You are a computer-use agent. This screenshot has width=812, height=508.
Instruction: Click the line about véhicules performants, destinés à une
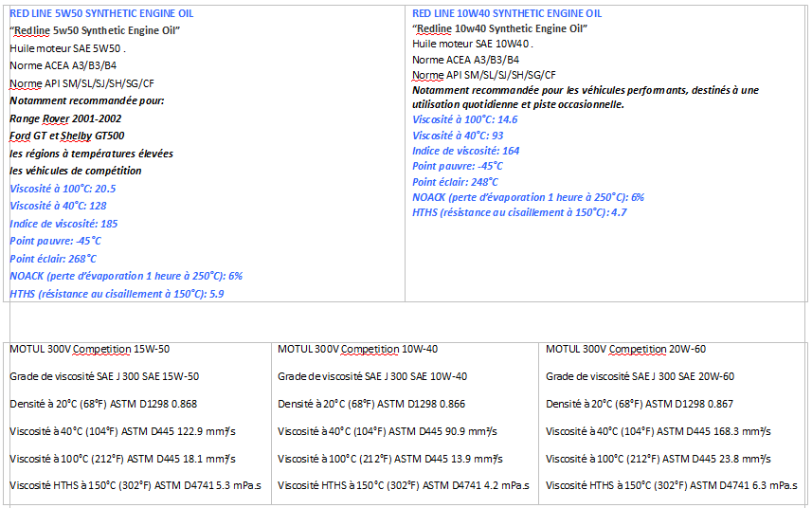coord(586,90)
